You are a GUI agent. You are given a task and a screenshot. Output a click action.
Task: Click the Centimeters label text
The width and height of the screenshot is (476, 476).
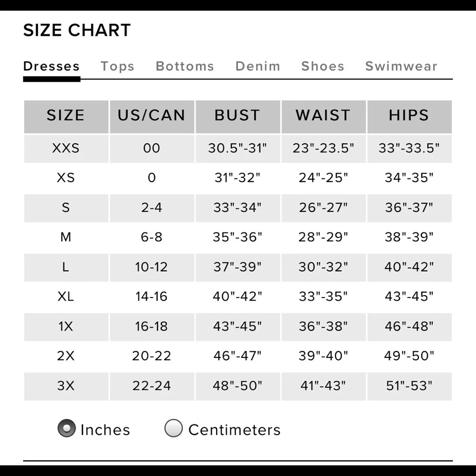234,430
